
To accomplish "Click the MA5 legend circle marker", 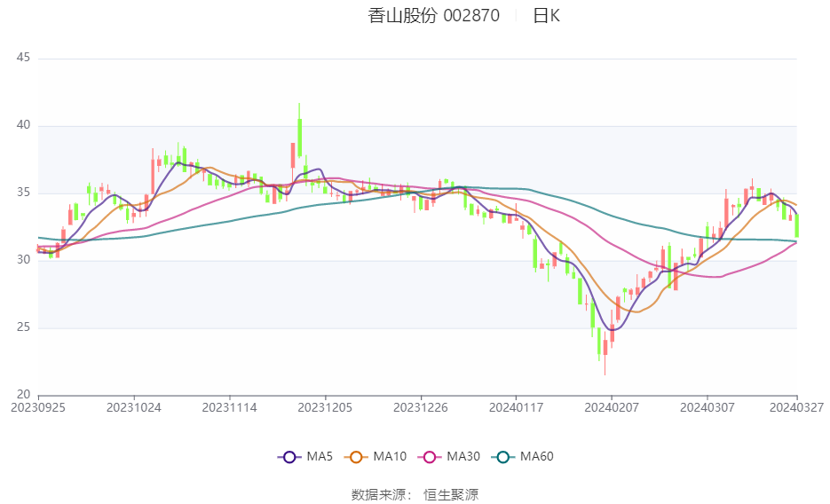I will tap(288, 457).
